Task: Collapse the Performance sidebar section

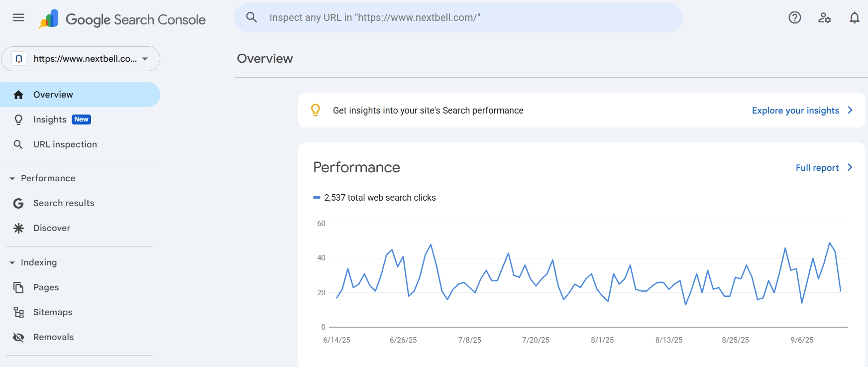Action: click(x=12, y=178)
